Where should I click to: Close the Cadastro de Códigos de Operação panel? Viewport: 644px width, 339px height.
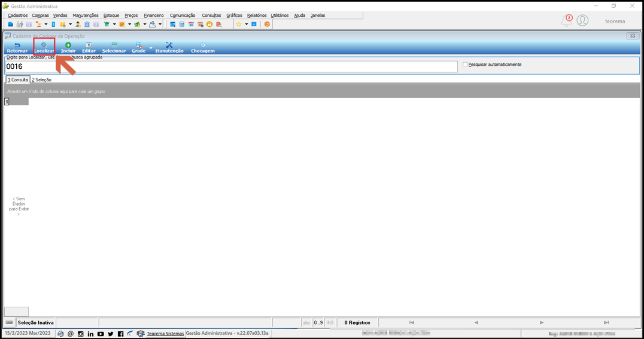(633, 36)
